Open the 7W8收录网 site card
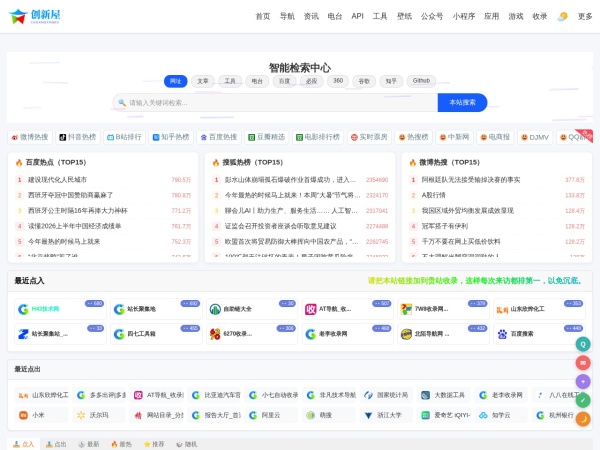This screenshot has width=600, height=450. (x=443, y=309)
